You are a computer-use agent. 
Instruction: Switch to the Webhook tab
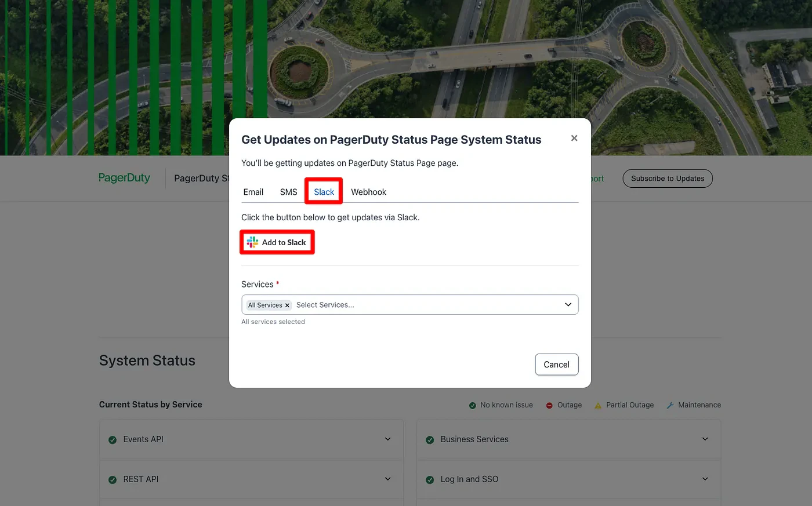click(368, 192)
